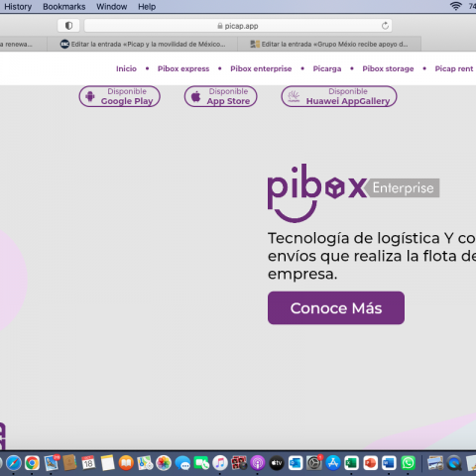Image resolution: width=476 pixels, height=476 pixels.
Task: Click the Conoce Más button
Action: [x=336, y=307]
